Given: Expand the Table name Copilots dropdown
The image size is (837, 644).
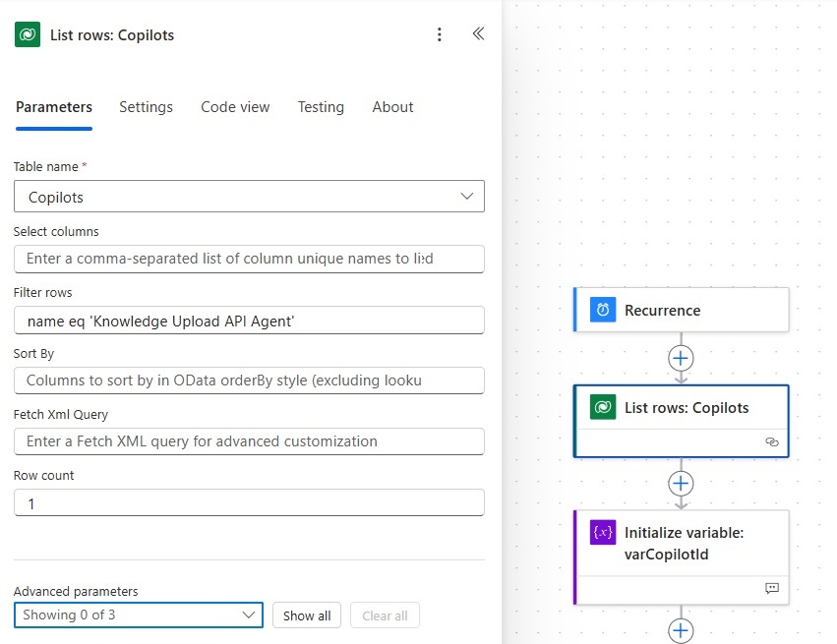Looking at the screenshot, I should pyautogui.click(x=249, y=197).
